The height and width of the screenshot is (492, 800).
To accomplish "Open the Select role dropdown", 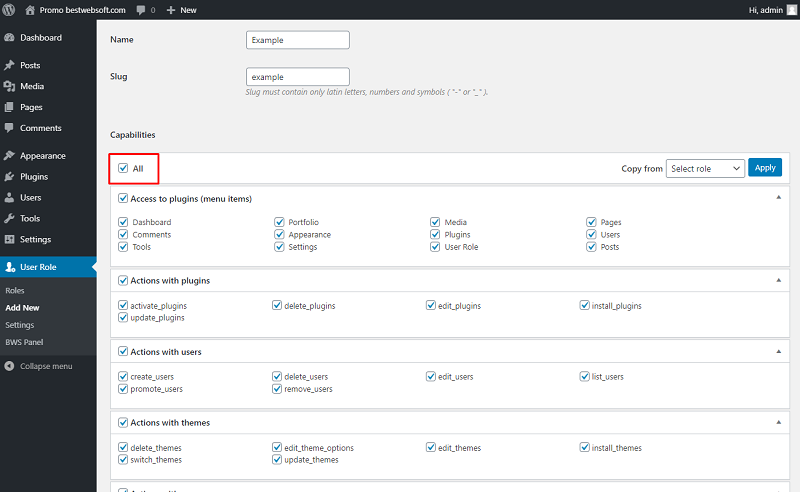I will (705, 168).
